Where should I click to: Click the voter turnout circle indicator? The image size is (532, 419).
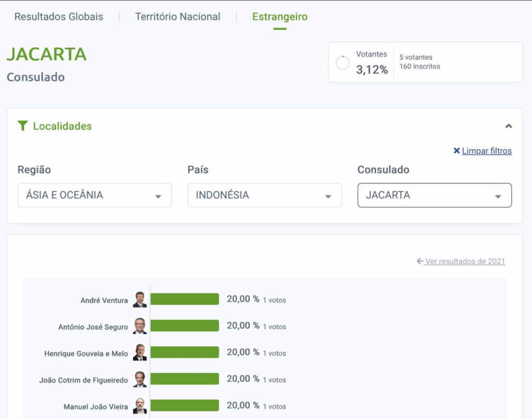(342, 63)
